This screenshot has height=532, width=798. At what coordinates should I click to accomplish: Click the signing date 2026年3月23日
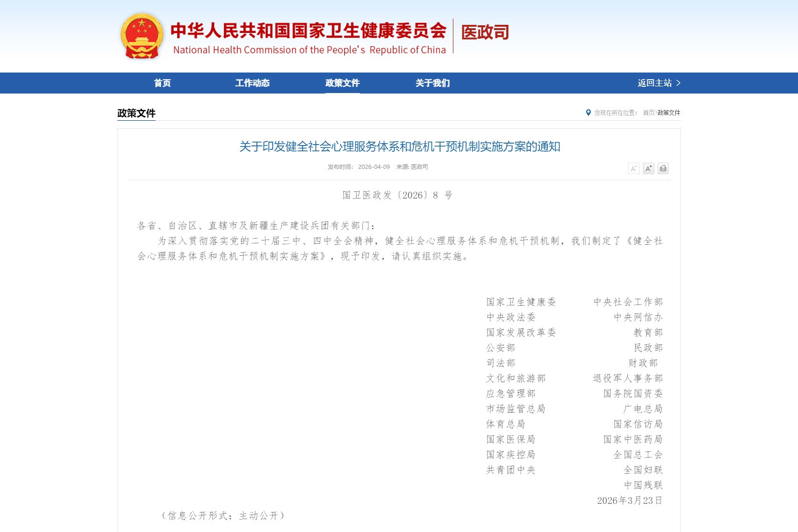[x=630, y=501]
